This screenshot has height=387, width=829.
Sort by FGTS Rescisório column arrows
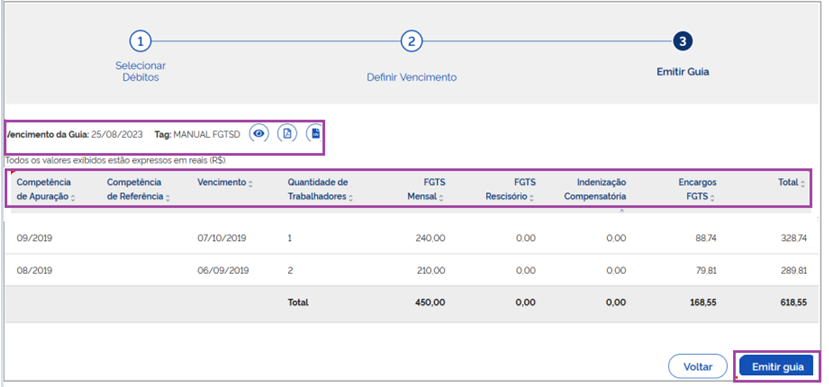tap(531, 198)
